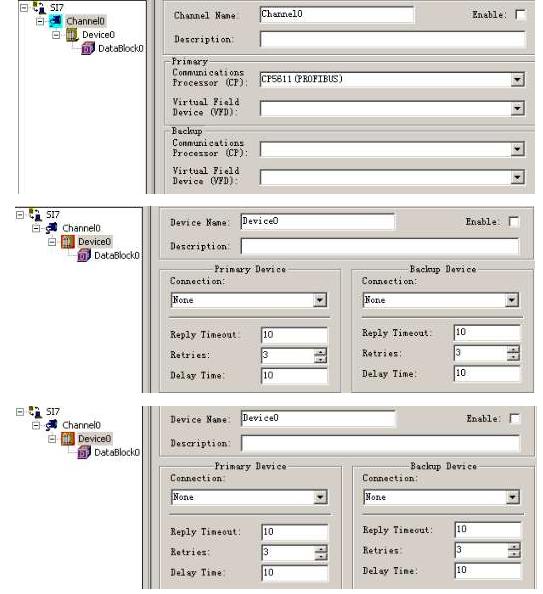
Task: Tick the Enable checkbox next to Channel Name
Action: click(x=521, y=15)
